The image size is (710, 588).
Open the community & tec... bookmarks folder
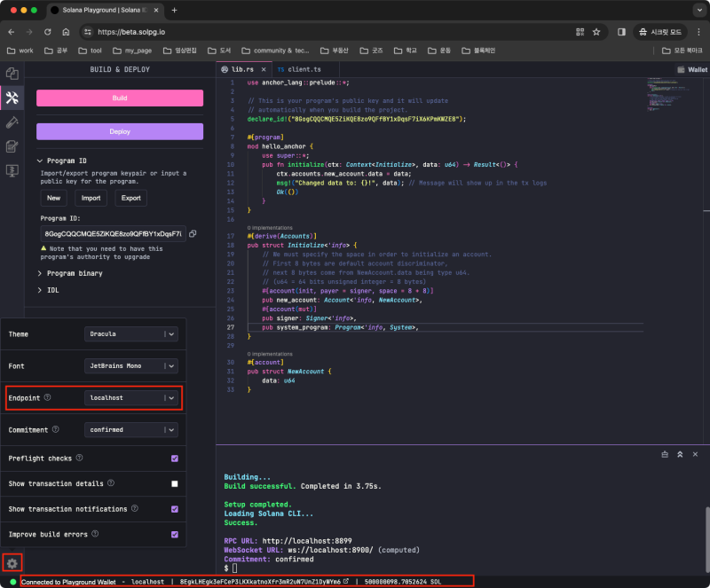pyautogui.click(x=275, y=51)
